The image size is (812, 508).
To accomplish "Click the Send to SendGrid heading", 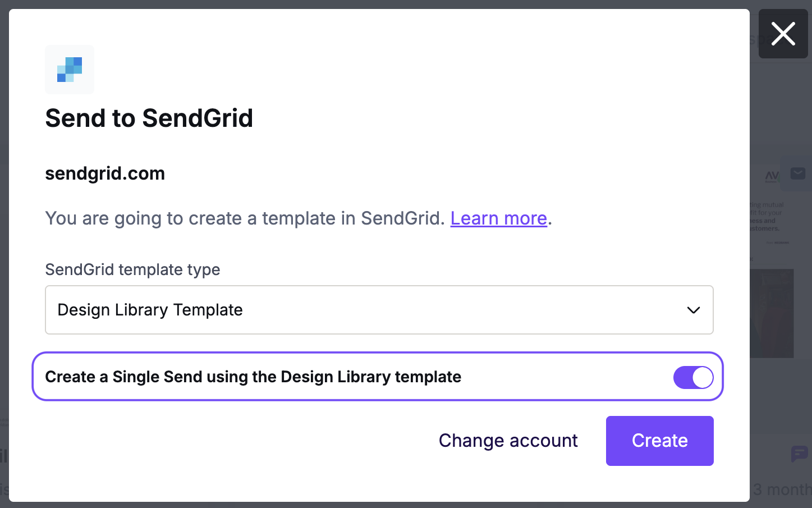I will 149,118.
